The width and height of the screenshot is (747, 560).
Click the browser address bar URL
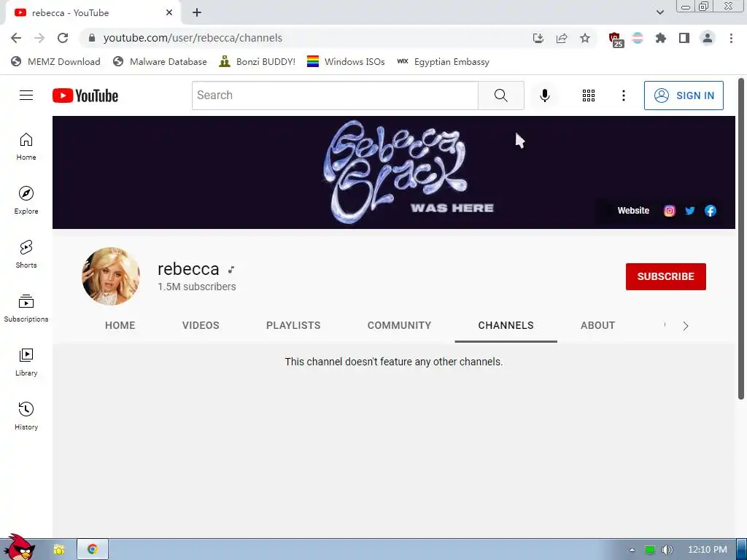(x=193, y=38)
